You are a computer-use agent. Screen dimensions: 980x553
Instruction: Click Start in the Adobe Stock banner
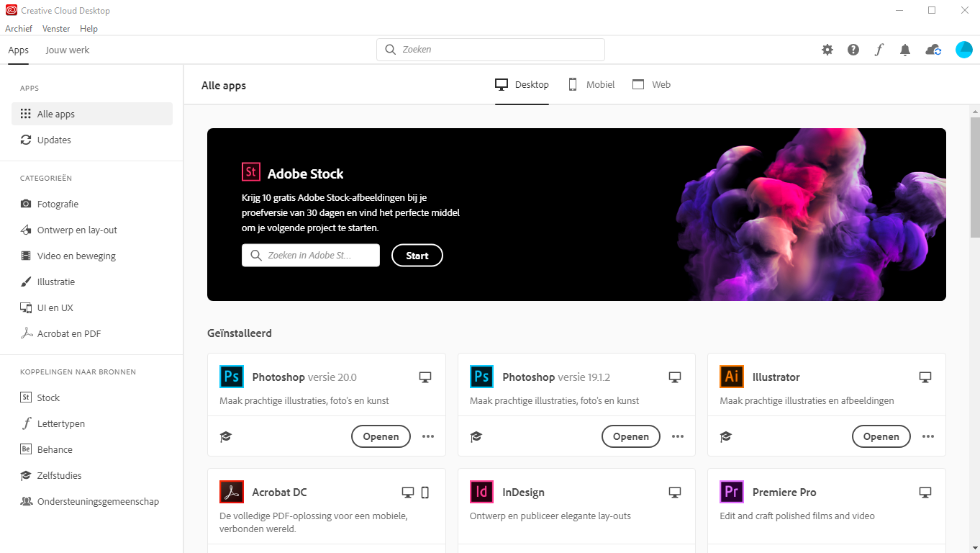tap(417, 255)
